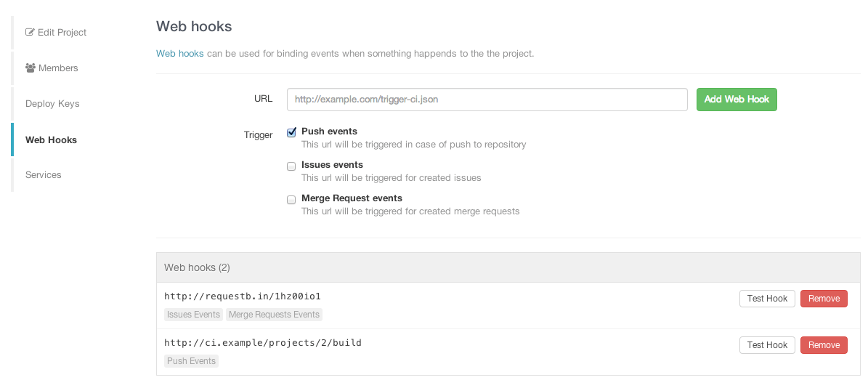Focus the webhook URL input field

[487, 100]
